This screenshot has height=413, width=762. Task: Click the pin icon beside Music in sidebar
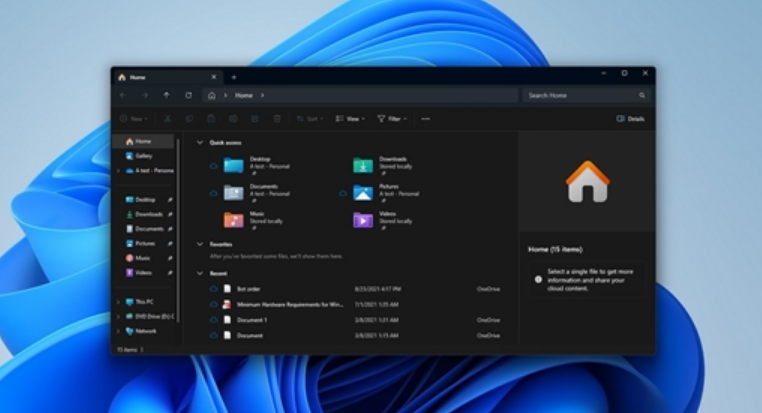(x=170, y=258)
